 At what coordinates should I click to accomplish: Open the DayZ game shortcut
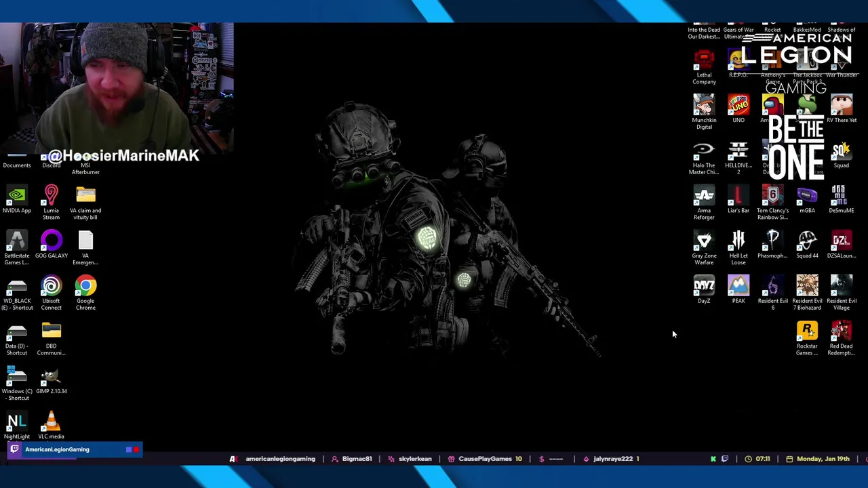coord(704,289)
